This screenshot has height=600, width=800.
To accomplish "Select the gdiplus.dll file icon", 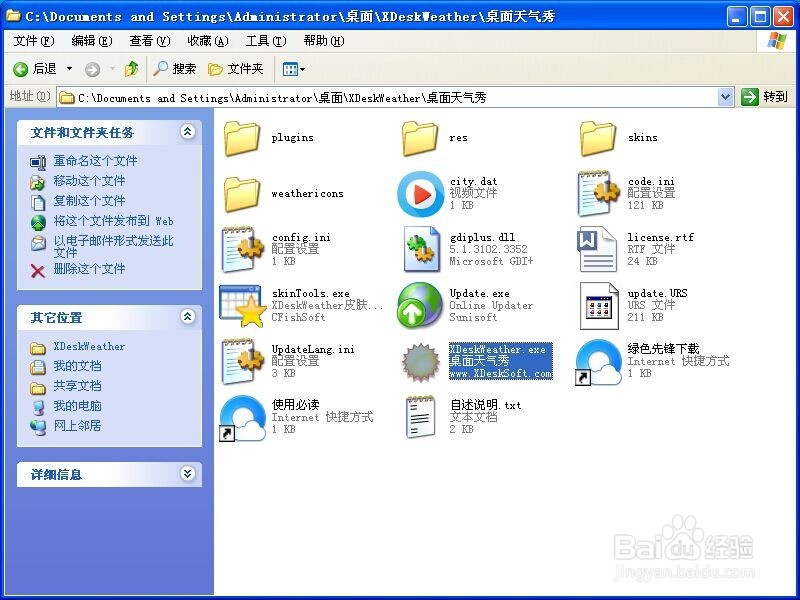I will coord(420,249).
